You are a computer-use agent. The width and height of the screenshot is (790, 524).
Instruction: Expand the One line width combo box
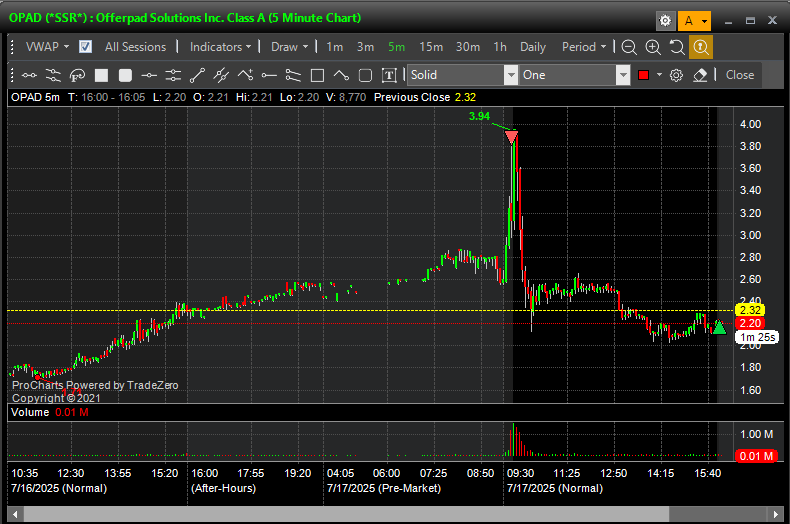coord(623,75)
